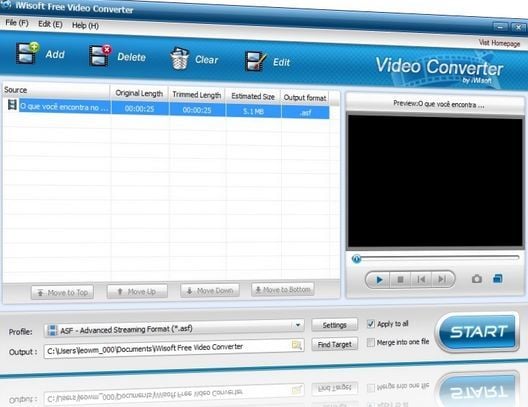The width and height of the screenshot is (528, 407).
Task: Expand the Profile format dropdown
Action: [298, 325]
